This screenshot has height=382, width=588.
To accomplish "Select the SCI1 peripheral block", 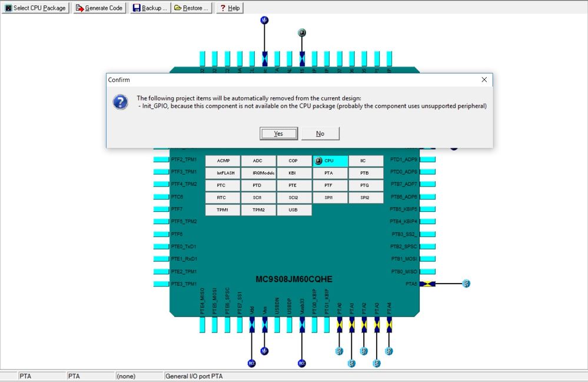I will 258,198.
